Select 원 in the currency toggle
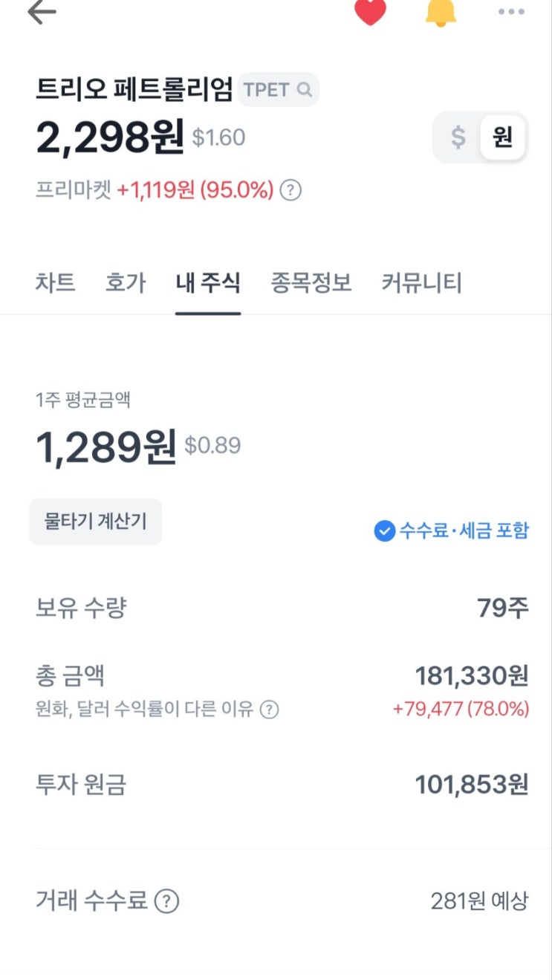This screenshot has width=552, height=980. pyautogui.click(x=503, y=137)
